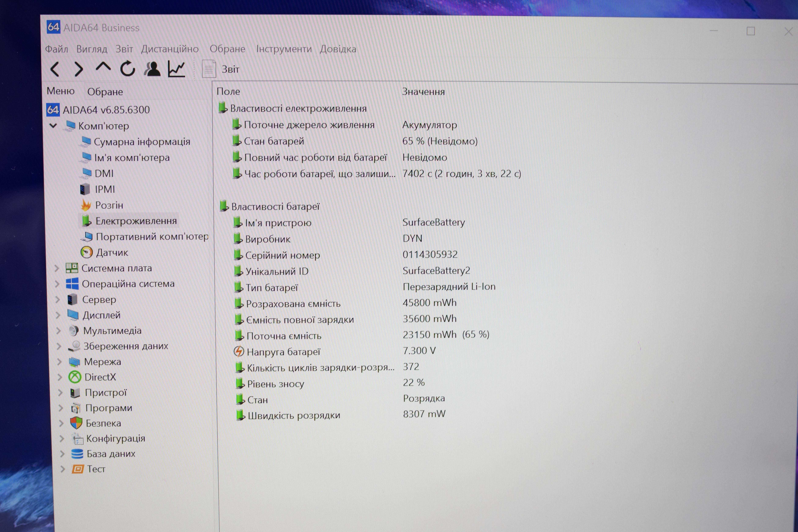Viewport: 798px width, 532px height.
Task: Expand the Програми node
Action: pos(61,408)
